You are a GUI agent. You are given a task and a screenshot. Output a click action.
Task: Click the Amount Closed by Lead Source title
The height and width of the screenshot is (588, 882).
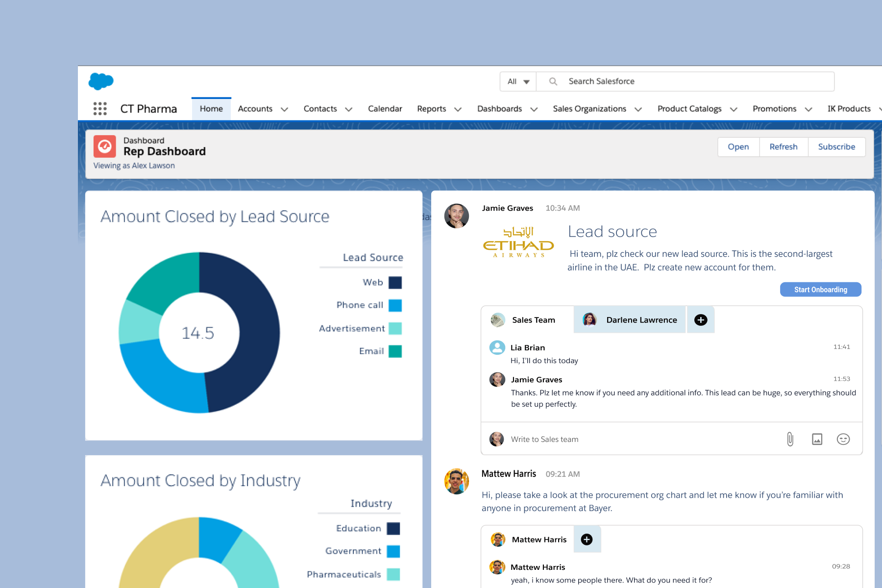(215, 217)
